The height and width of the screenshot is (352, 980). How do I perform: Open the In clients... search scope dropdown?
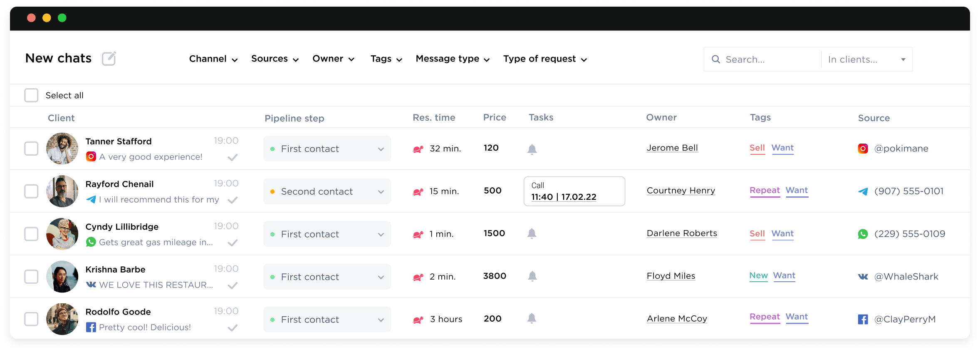(867, 59)
